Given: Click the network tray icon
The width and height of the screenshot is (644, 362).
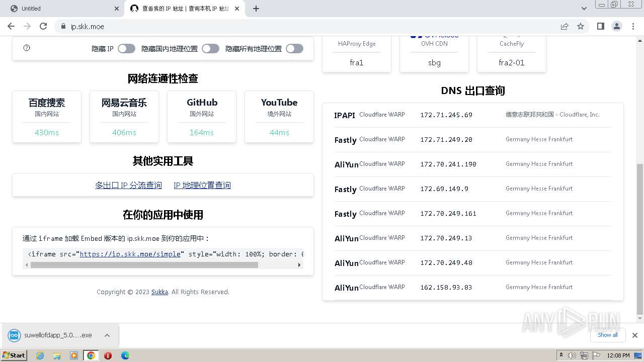Looking at the screenshot, I should point(584,355).
